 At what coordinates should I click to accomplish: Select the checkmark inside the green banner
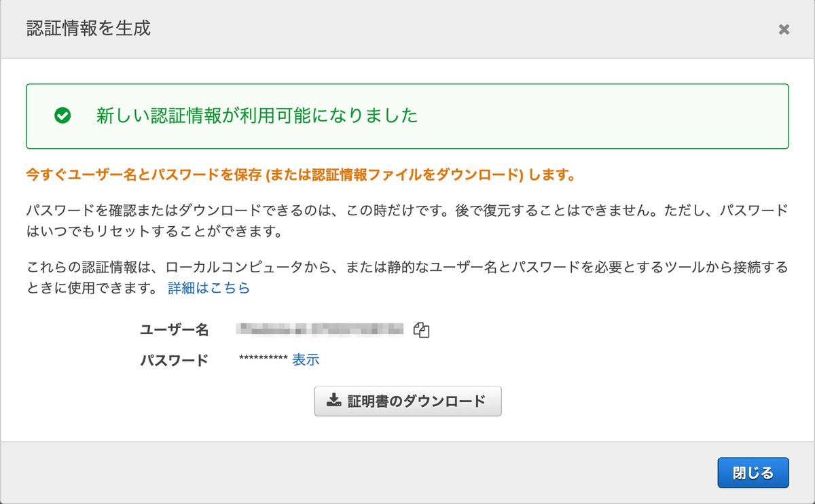click(63, 115)
